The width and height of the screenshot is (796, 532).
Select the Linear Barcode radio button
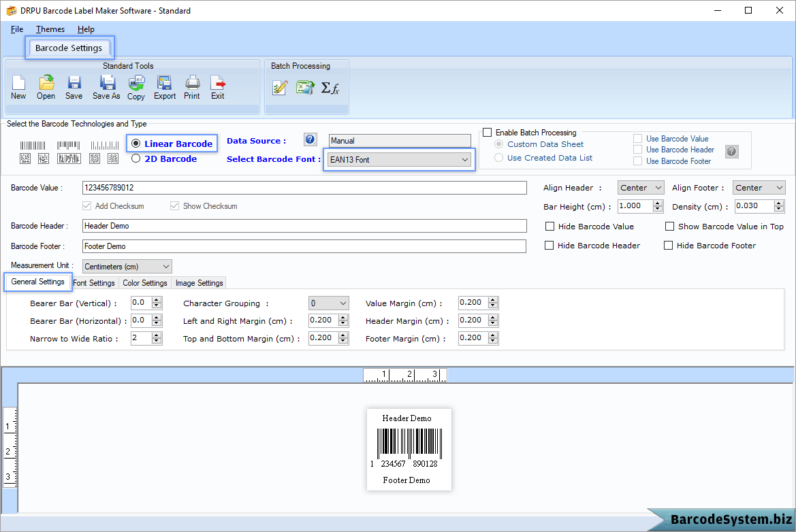[136, 144]
